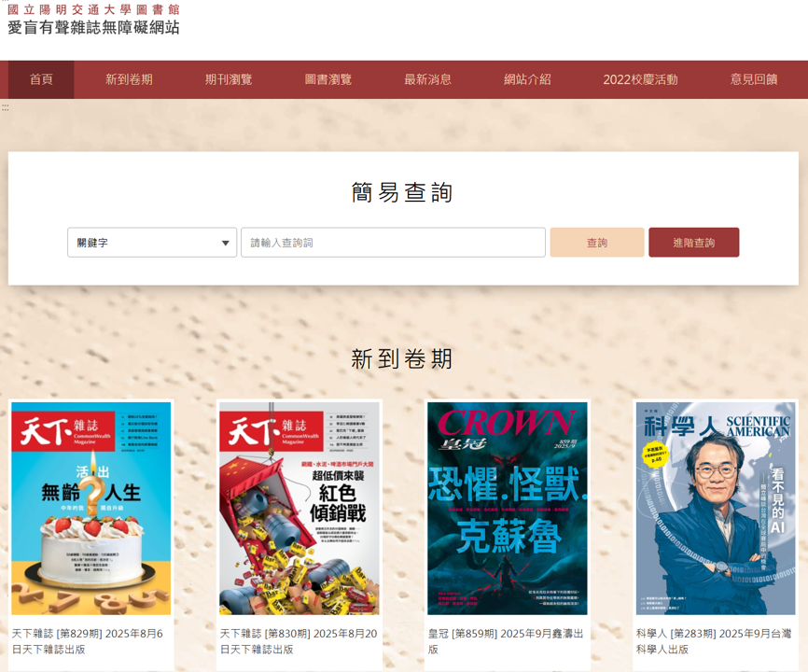Viewport: 808px width, 672px height.
Task: Click the 愛盲有聲雜誌無障礙網站 site title logo
Action: click(x=93, y=28)
